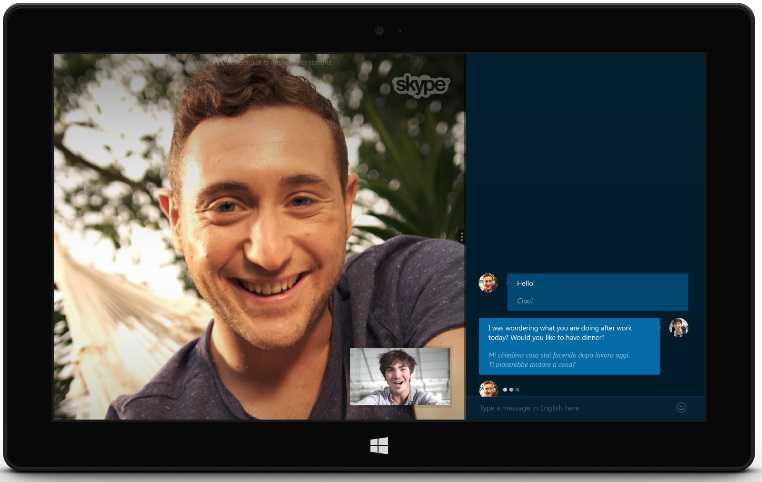Image resolution: width=762 pixels, height=482 pixels.
Task: Click the 'Ciao!' translated text
Action: pyautogui.click(x=525, y=301)
